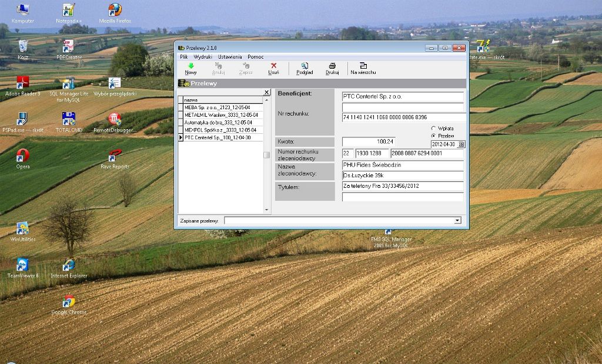Open Rave Reports shortcut
Viewport: 602px width, 364px height.
tap(115, 159)
